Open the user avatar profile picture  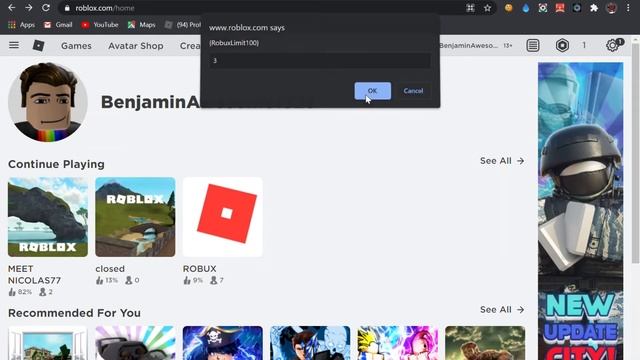coord(48,102)
